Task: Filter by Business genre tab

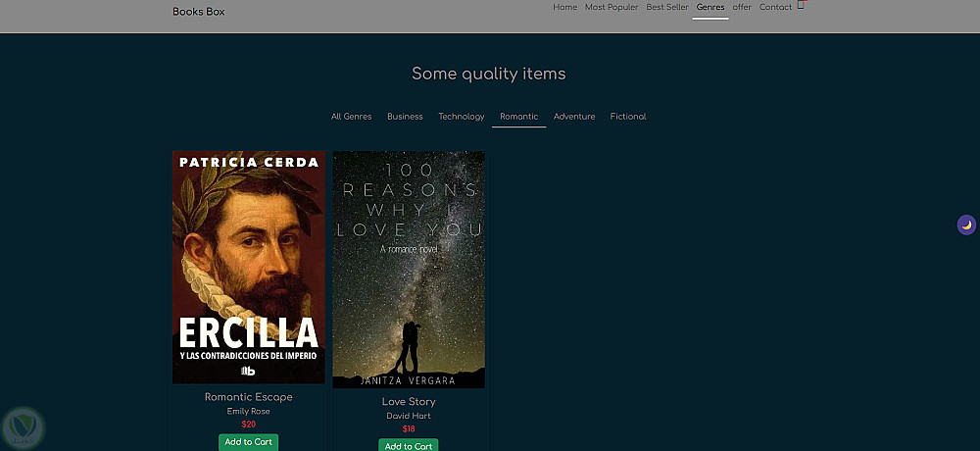Action: 405,117
